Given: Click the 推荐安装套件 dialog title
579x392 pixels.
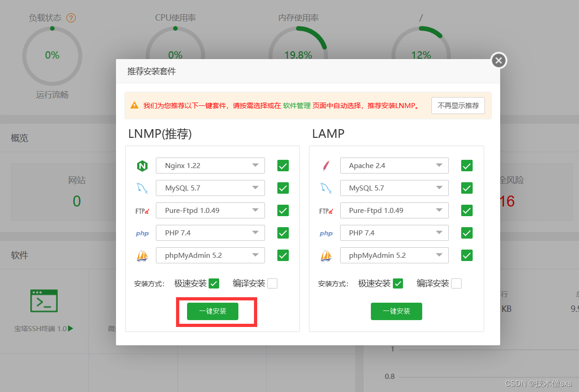Looking at the screenshot, I should 151,71.
